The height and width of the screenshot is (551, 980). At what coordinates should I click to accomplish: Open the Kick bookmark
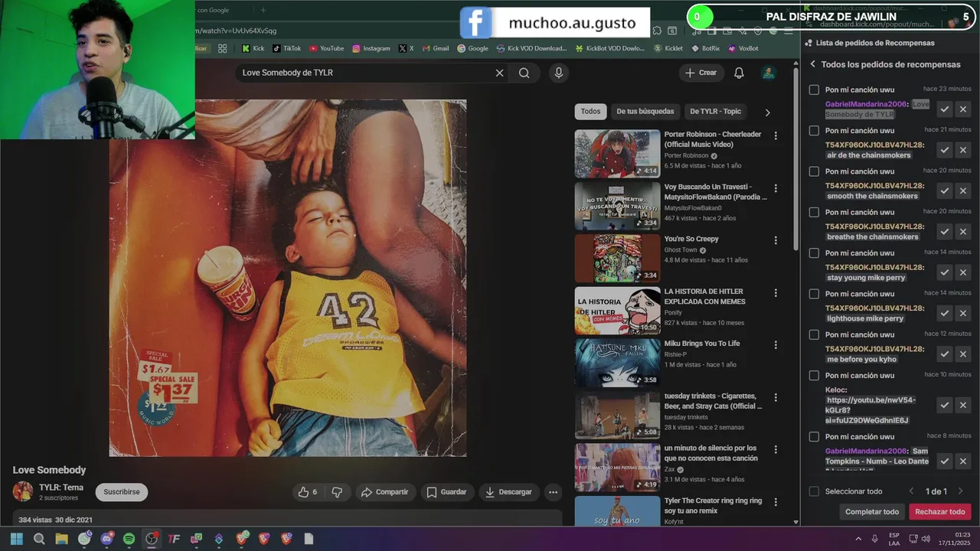tap(253, 48)
